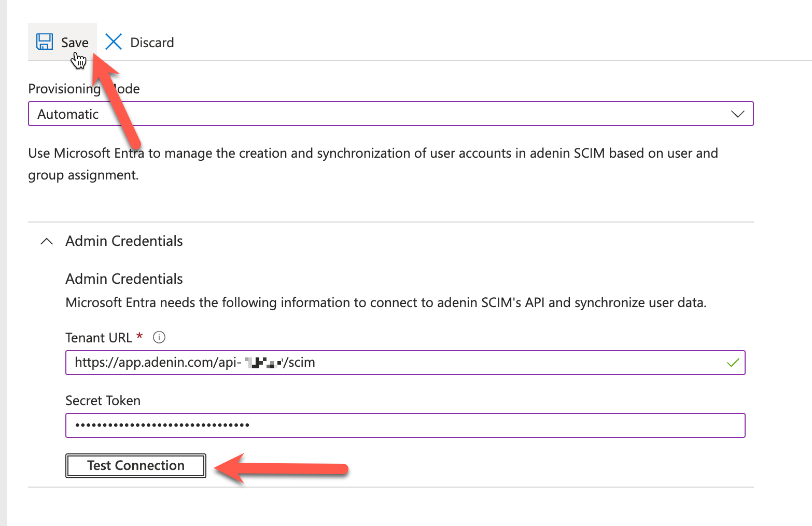Viewport: 812px width, 526px height.
Task: Click the Save floppy disk icon
Action: point(45,41)
